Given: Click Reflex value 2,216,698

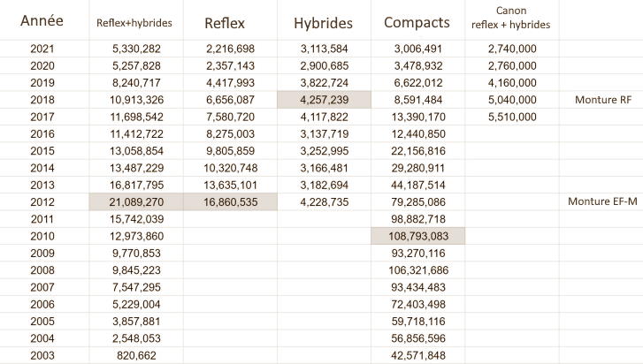Looking at the screenshot, I should (x=230, y=49).
